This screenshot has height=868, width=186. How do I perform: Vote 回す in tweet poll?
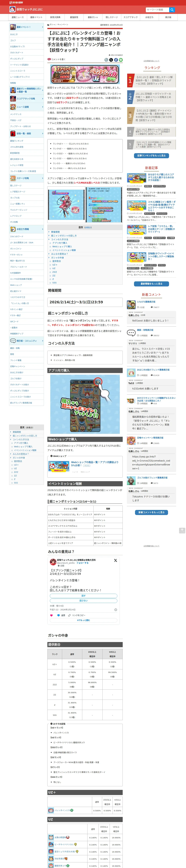[83, 596]
